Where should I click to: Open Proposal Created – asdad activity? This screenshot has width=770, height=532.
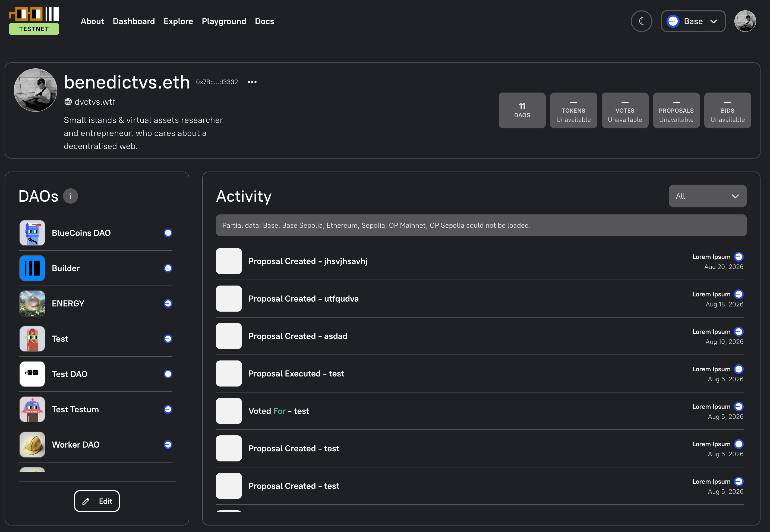(x=479, y=336)
